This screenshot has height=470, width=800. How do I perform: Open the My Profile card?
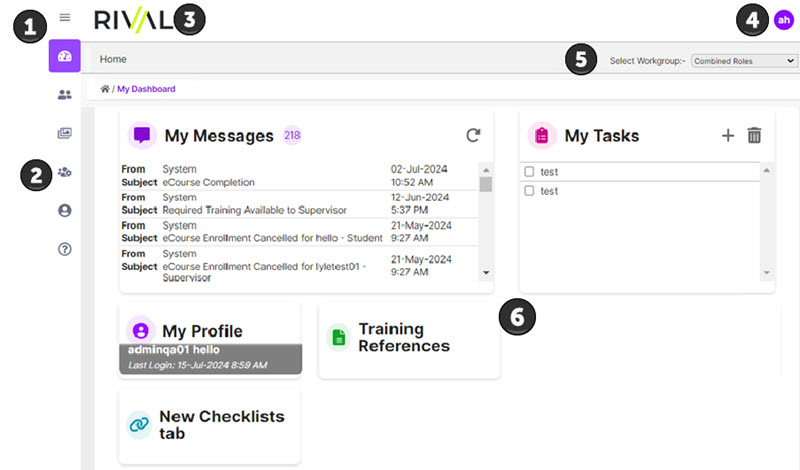[x=210, y=339]
